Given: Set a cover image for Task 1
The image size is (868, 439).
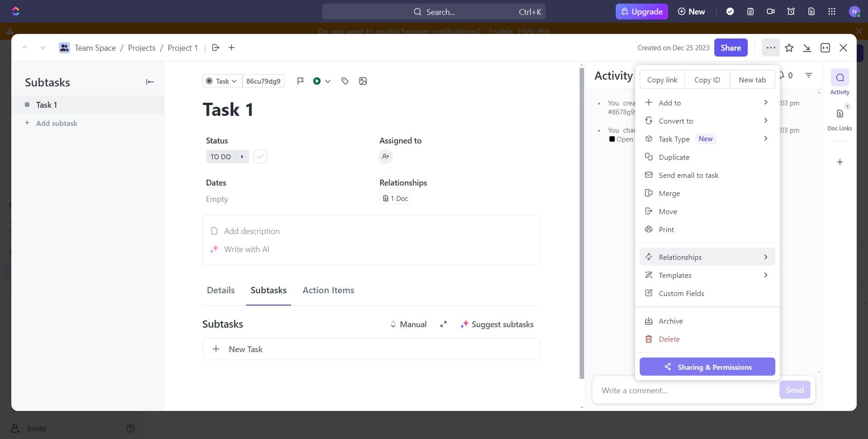Looking at the screenshot, I should [x=363, y=81].
